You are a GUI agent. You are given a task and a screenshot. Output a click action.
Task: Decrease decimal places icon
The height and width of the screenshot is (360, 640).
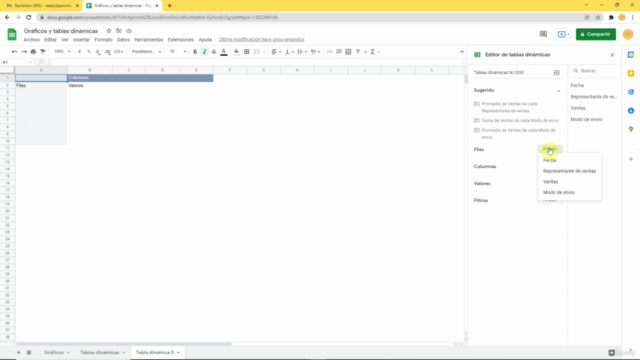pos(98,52)
